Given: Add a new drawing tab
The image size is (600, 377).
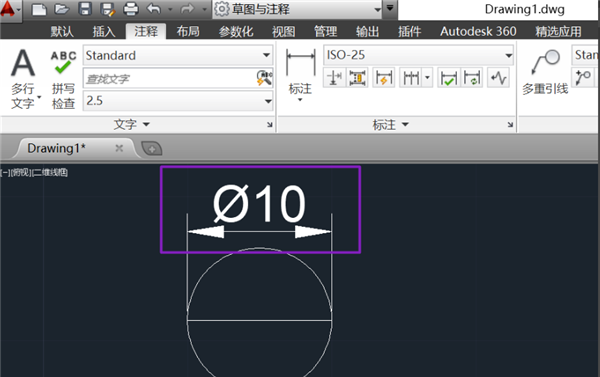Looking at the screenshot, I should pyautogui.click(x=152, y=149).
